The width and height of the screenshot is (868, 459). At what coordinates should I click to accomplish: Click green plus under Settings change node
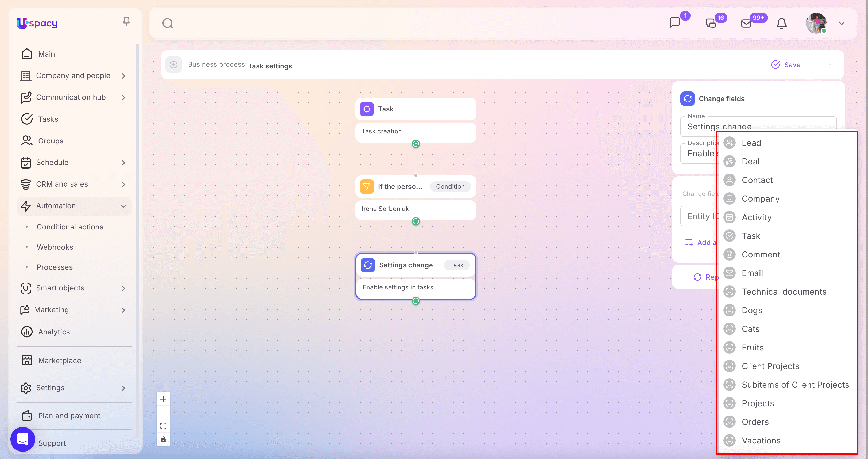click(x=416, y=301)
